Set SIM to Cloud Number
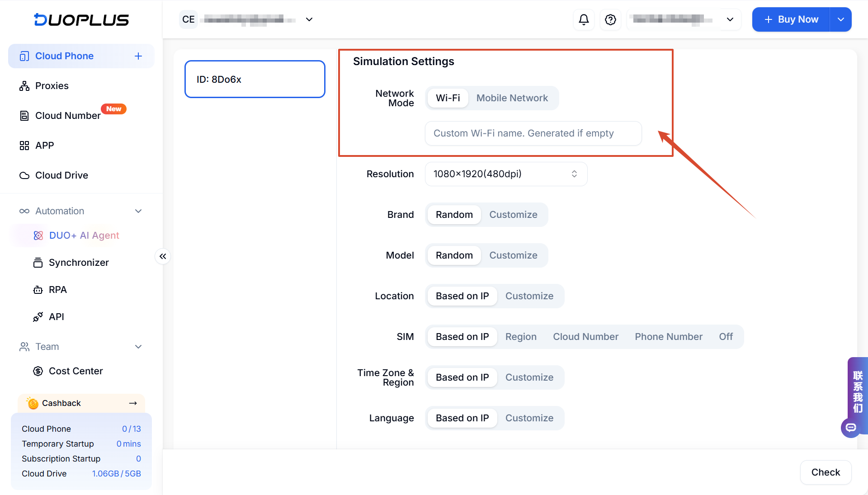Viewport: 868px width, 495px height. 585,337
